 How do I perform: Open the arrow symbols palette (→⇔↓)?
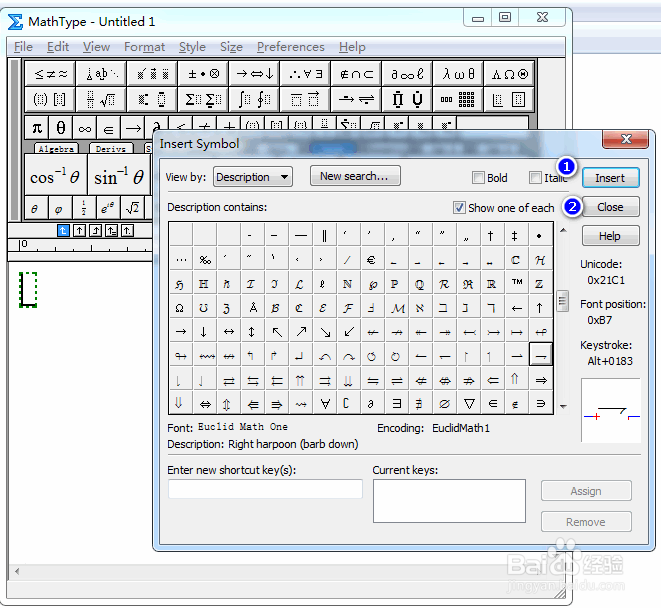254,74
